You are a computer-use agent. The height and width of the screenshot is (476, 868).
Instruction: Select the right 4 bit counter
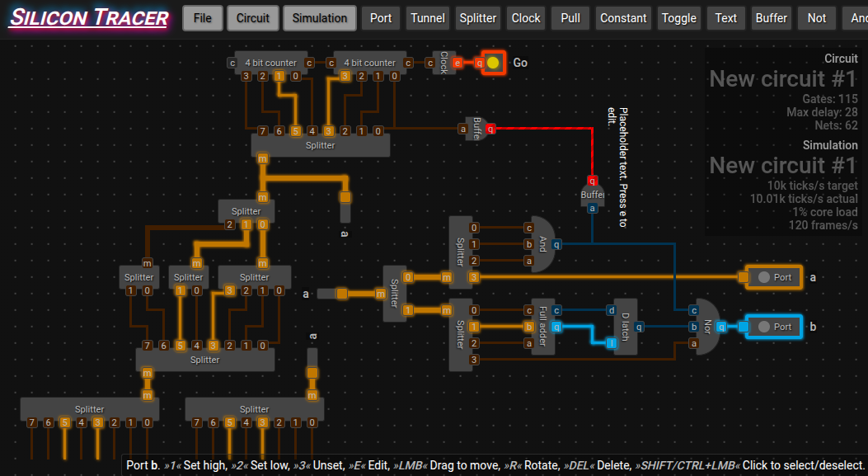click(x=370, y=63)
